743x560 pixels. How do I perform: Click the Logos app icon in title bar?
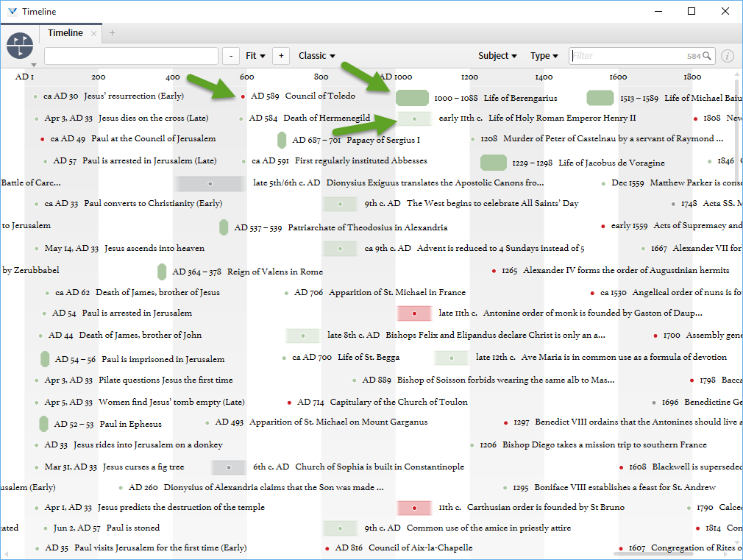[x=13, y=11]
